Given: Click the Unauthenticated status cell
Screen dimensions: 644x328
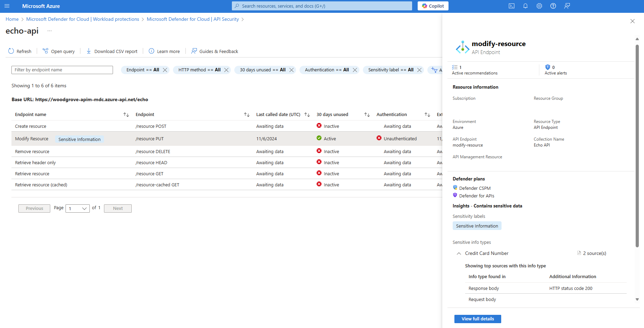Looking at the screenshot, I should coord(397,139).
